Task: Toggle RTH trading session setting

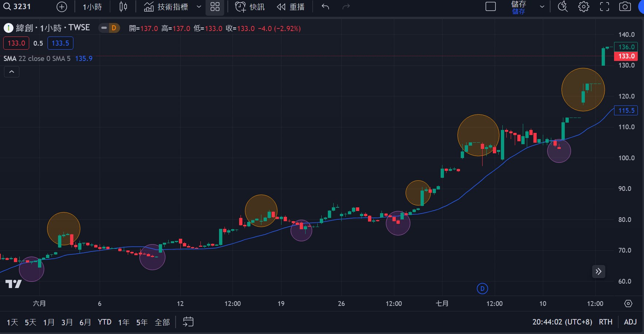Action: click(x=605, y=322)
